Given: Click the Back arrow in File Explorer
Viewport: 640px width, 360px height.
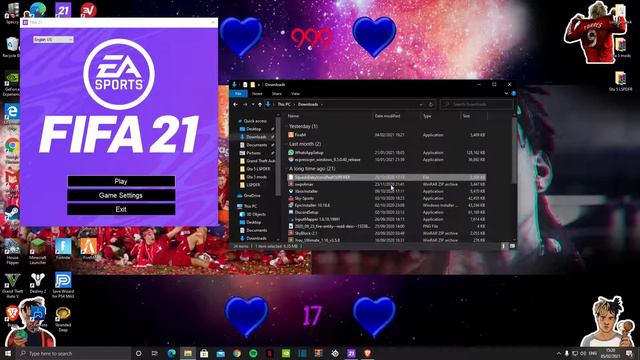Looking at the screenshot, I should click(236, 104).
